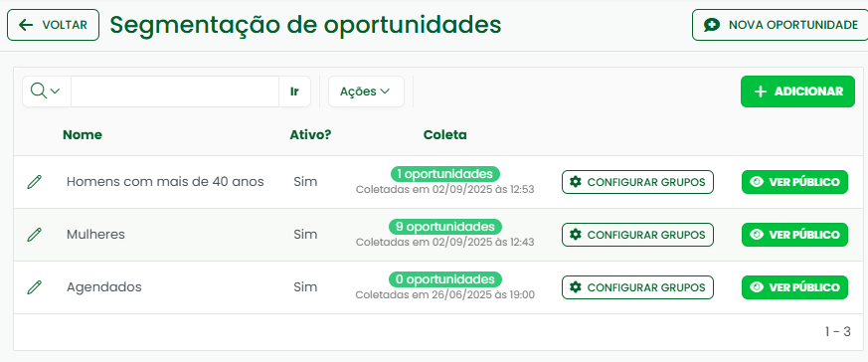The image size is (868, 362).
Task: Sort by Nome column header
Action: [82, 134]
